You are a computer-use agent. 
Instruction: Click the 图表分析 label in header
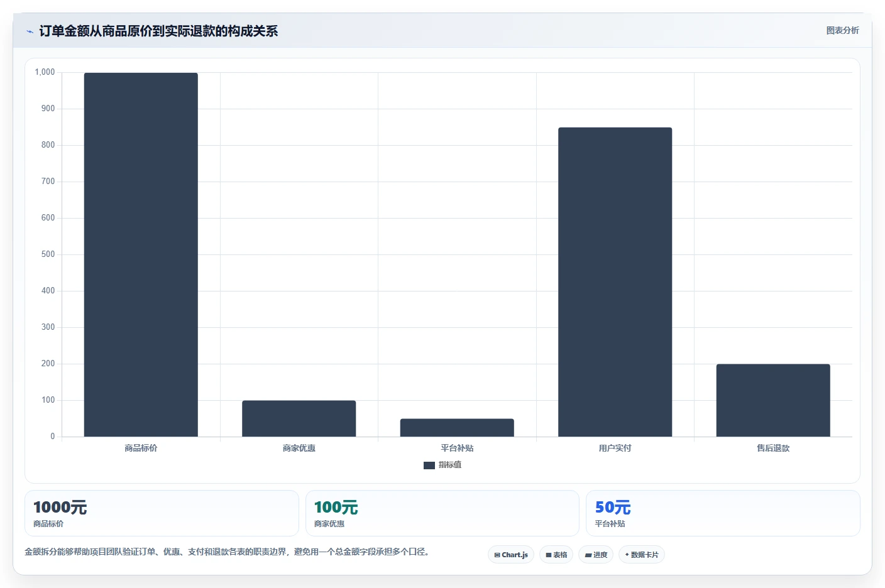pyautogui.click(x=842, y=30)
